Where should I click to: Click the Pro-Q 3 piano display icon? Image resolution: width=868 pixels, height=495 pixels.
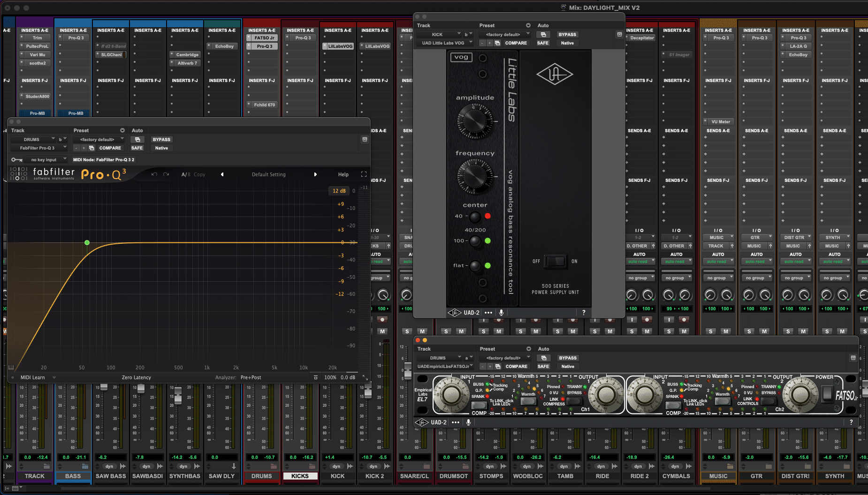[x=11, y=368]
